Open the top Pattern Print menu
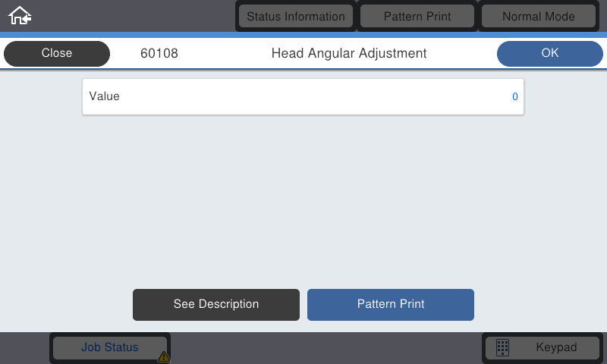Viewport: 607px width, 364px height. tap(417, 16)
